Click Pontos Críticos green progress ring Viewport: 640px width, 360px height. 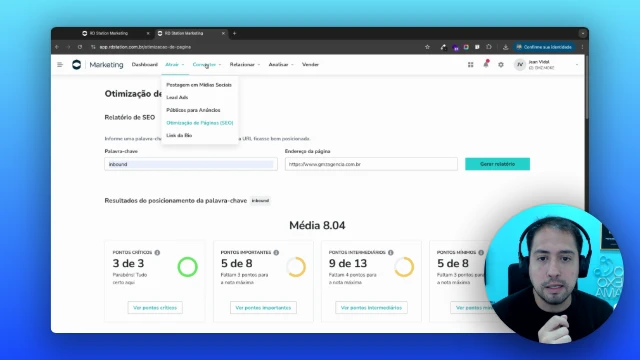point(188,267)
